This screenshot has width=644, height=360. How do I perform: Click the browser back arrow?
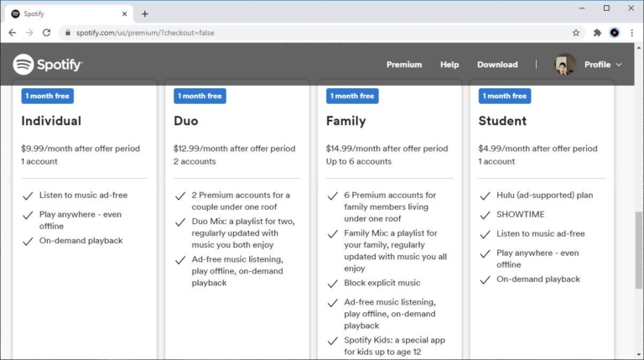[12, 33]
